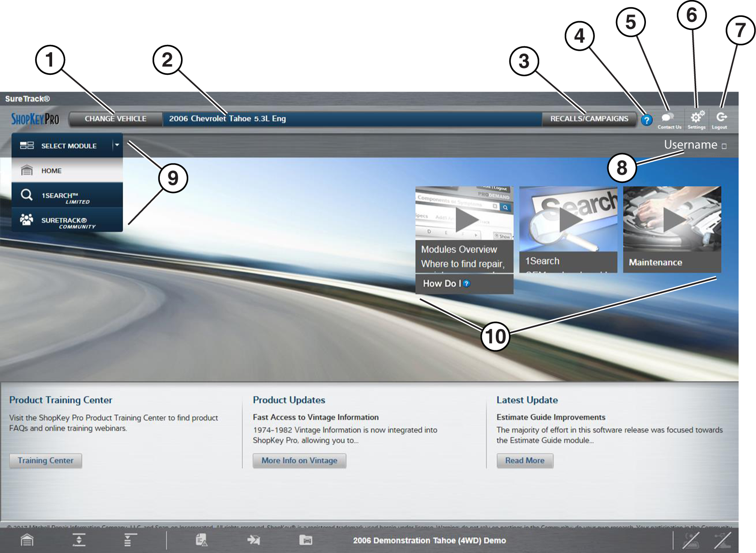The width and height of the screenshot is (756, 553).
Task: Click the vehicle field showing 2006 Chevrolet Tahoe
Action: click(x=351, y=119)
